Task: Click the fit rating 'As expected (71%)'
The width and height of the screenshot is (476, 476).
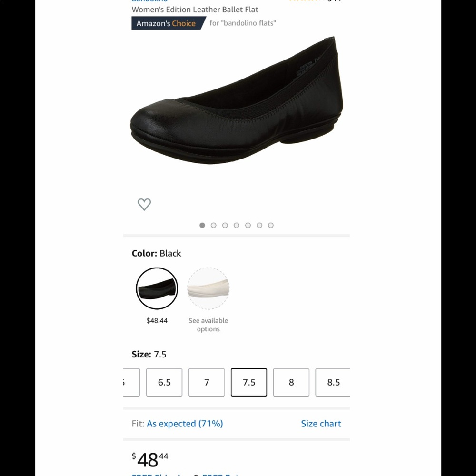Action: [x=185, y=424]
